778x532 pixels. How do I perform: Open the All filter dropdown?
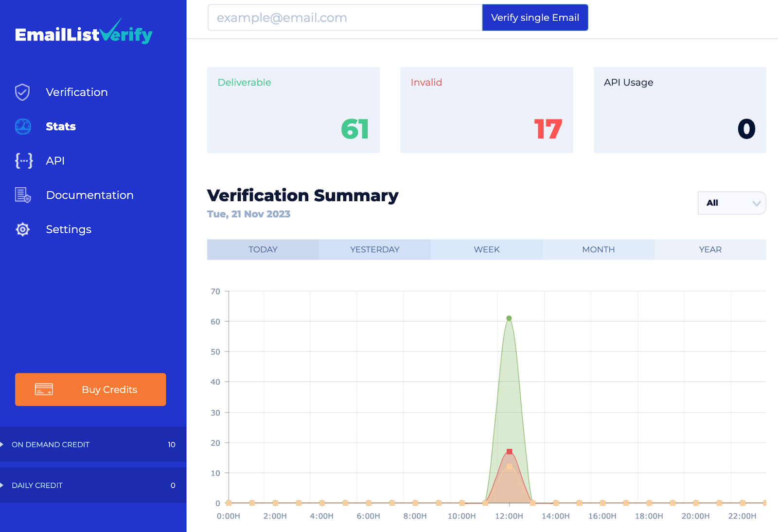coord(731,203)
